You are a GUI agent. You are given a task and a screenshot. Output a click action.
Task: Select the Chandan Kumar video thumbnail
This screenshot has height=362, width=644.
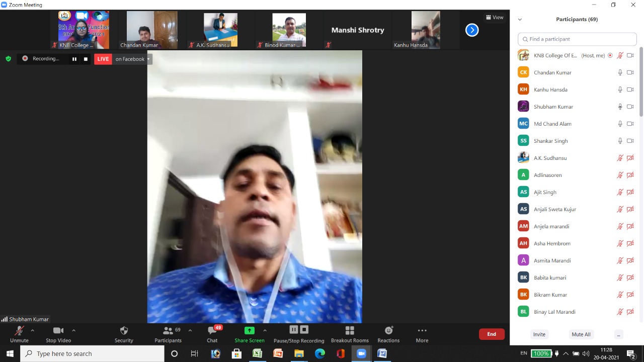pyautogui.click(x=152, y=30)
